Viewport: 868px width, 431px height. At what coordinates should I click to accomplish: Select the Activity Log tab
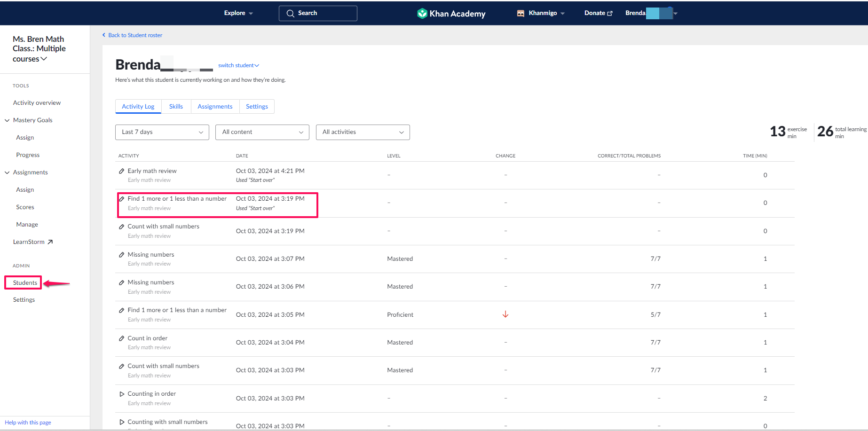[138, 107]
